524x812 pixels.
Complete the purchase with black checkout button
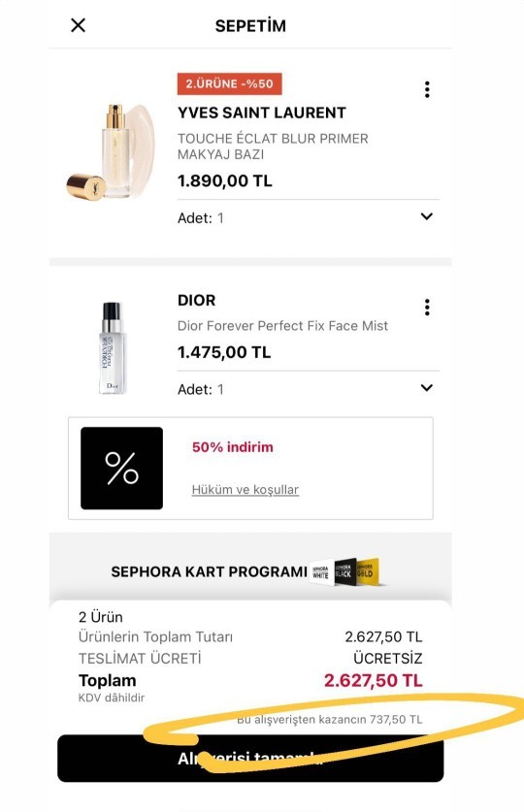(x=250, y=758)
